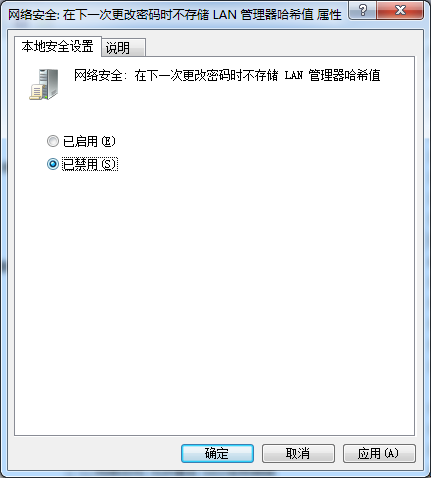Select the 已启用(E) radio button
Viewport: 431px width, 478px height.
coord(53,141)
